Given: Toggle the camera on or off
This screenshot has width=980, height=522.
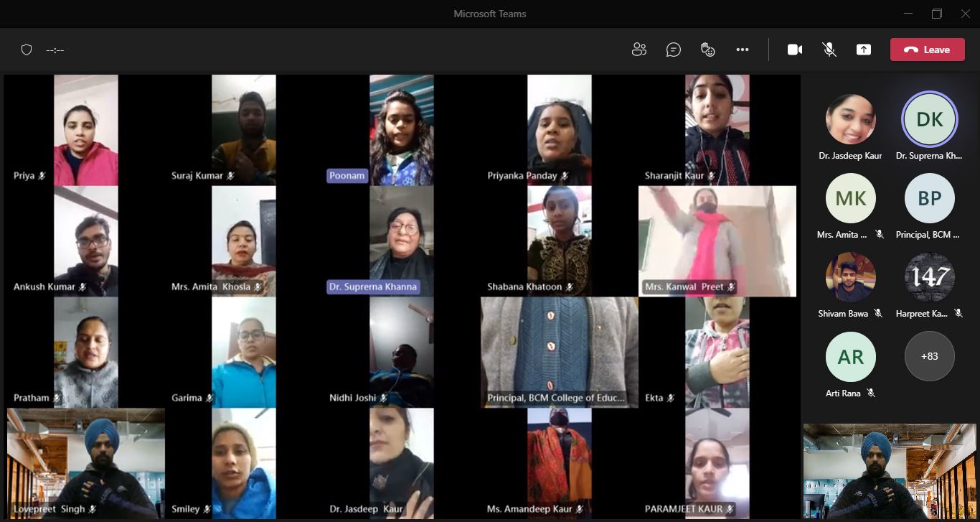Looking at the screenshot, I should (794, 50).
